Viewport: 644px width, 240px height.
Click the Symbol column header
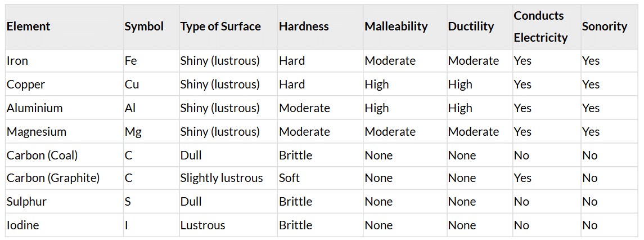(x=144, y=26)
